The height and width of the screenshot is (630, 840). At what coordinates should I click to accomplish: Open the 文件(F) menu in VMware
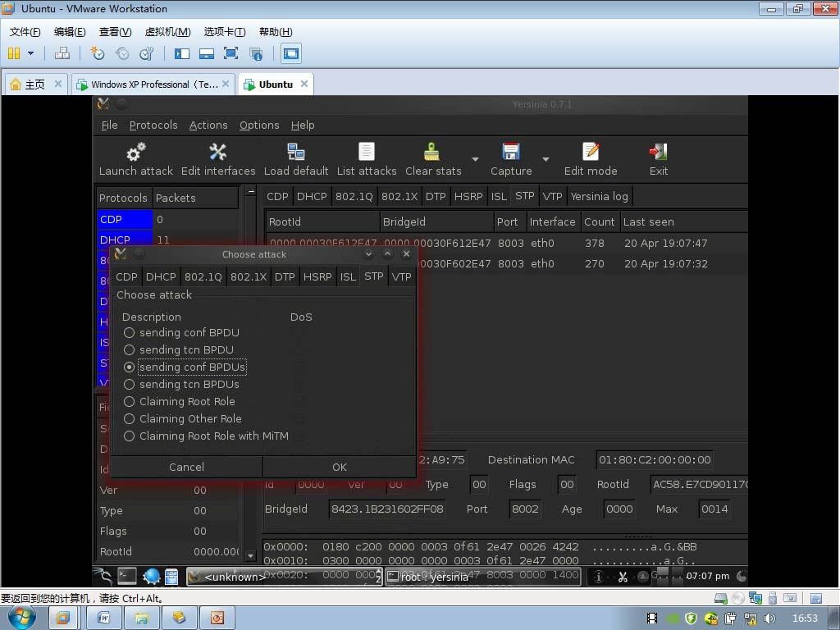[x=25, y=32]
